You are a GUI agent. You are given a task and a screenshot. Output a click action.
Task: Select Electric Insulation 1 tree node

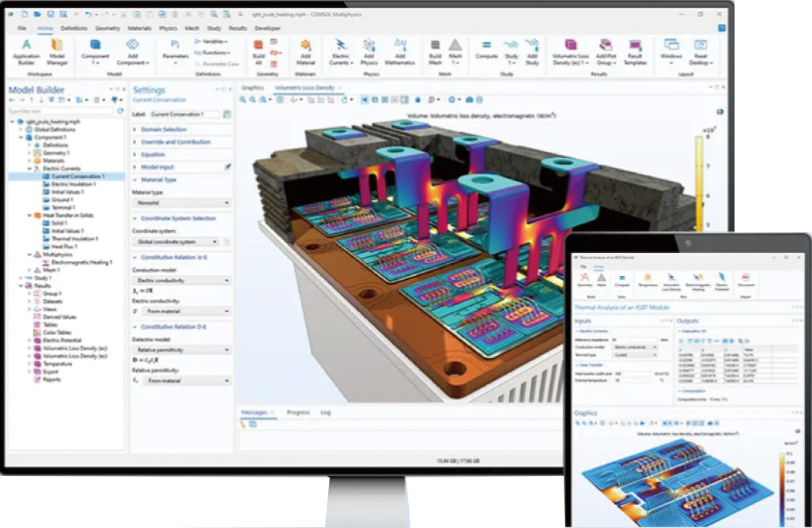pos(73,184)
